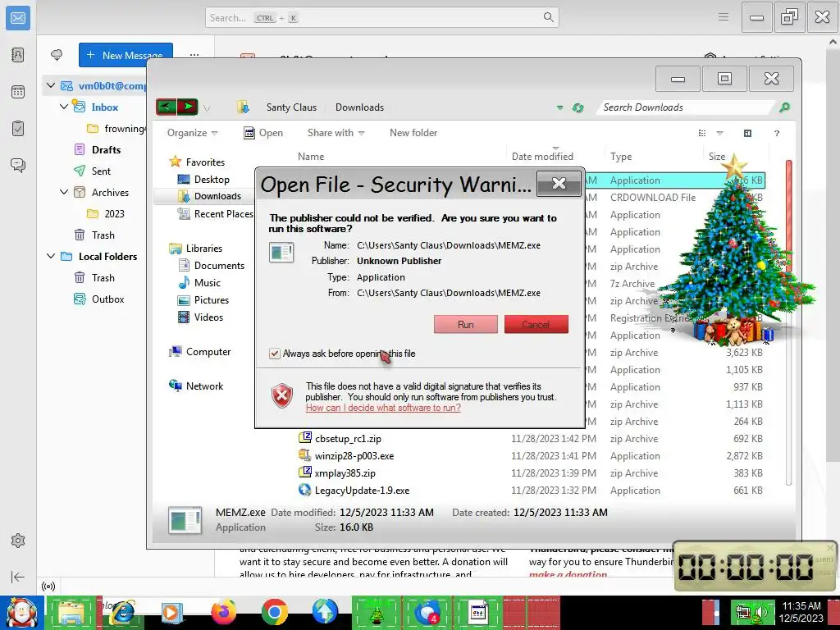The height and width of the screenshot is (630, 840).
Task: Click the LegacyUpdate-1.9.exe file icon
Action: coord(305,490)
